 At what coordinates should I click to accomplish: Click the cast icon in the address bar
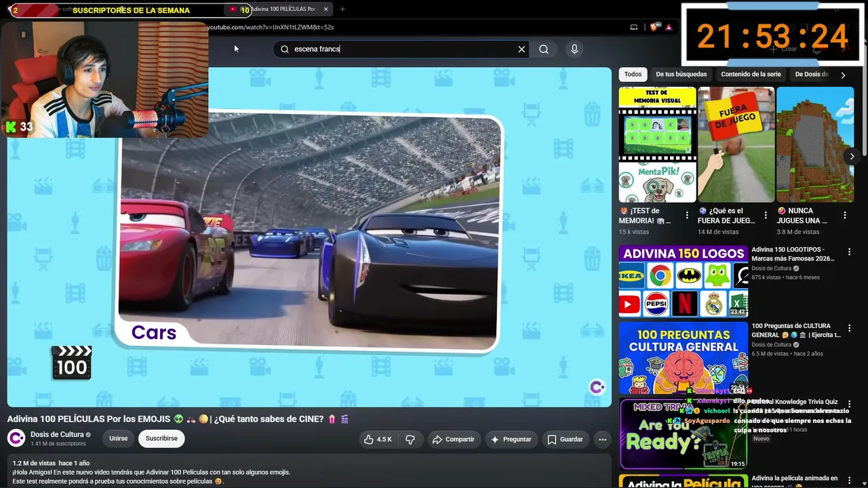coord(634,27)
